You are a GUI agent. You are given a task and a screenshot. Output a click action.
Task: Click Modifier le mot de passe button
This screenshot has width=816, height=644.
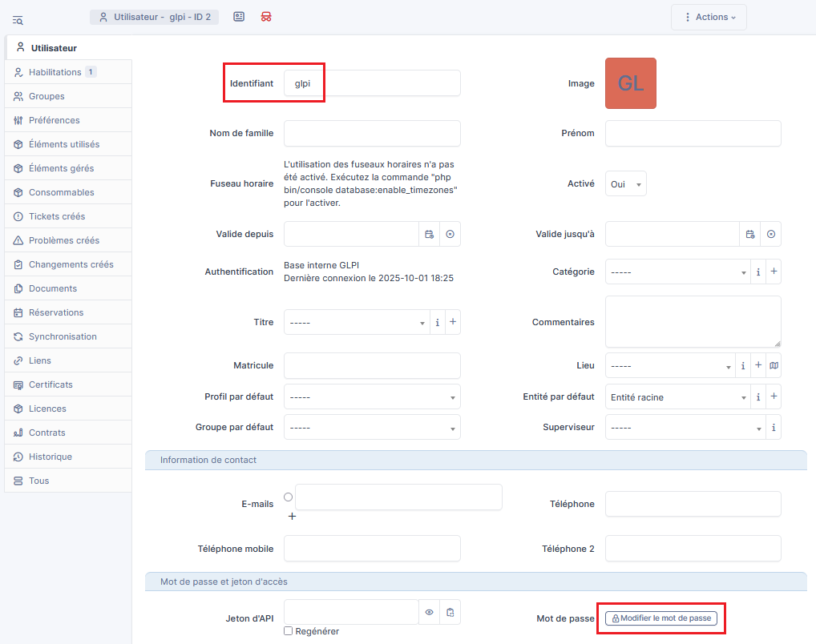click(660, 618)
